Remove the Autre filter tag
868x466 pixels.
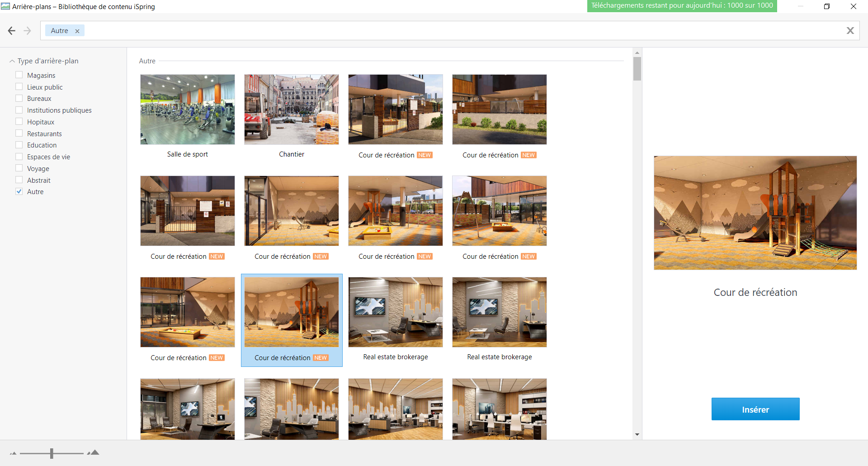tap(77, 31)
